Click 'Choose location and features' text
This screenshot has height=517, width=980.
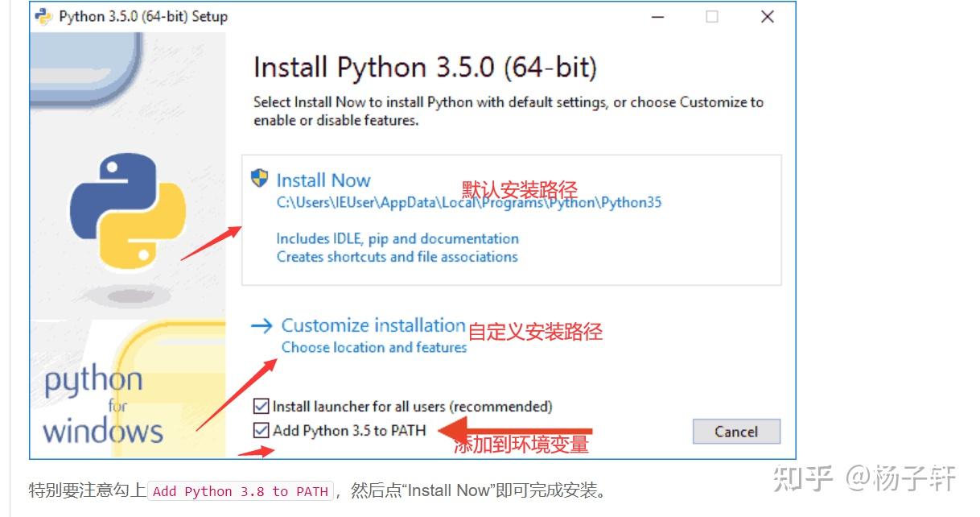tap(374, 347)
